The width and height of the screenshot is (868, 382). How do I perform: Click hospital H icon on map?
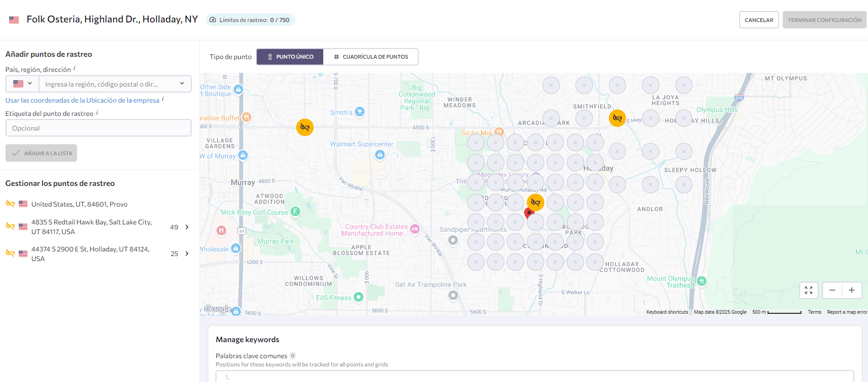(x=221, y=230)
